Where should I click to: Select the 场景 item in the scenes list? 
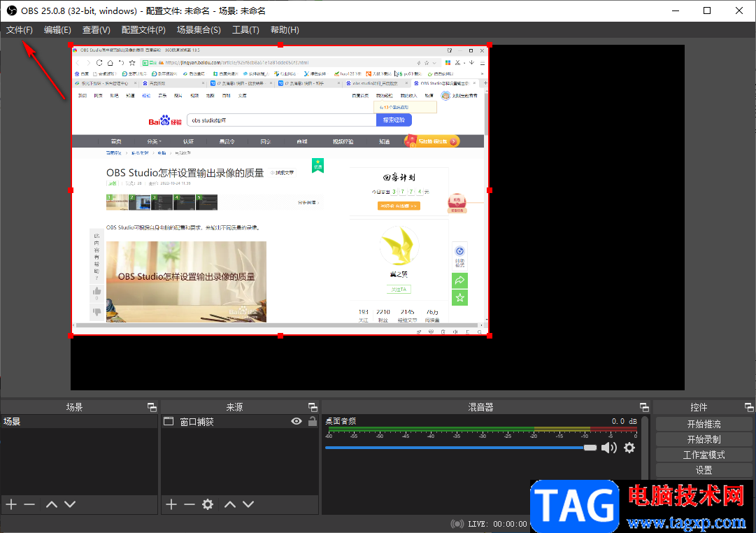coord(79,422)
